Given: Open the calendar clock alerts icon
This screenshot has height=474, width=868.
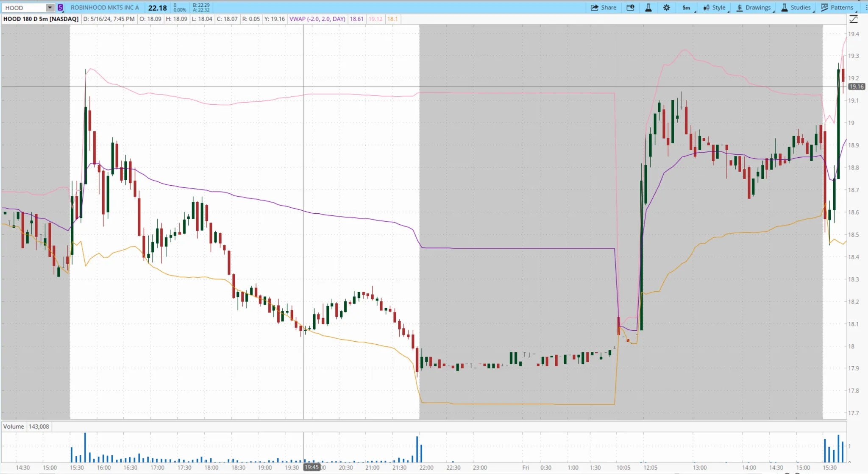Looking at the screenshot, I should click(630, 8).
